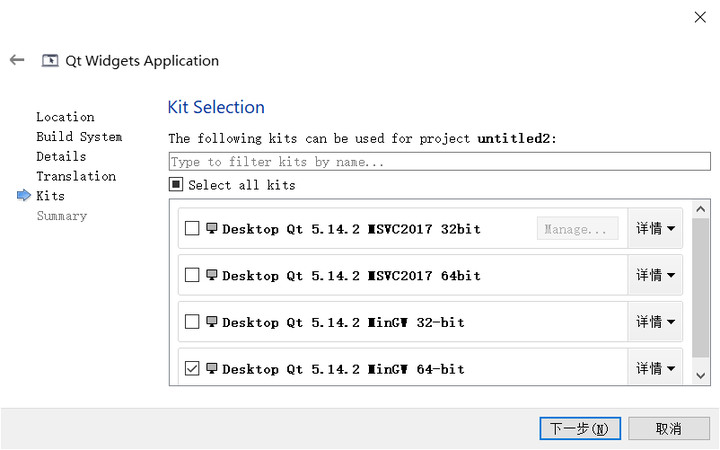Viewport: 720px width, 450px height.
Task: Click the monitor icon for MSVC2017 64bit kit
Action: coord(211,275)
